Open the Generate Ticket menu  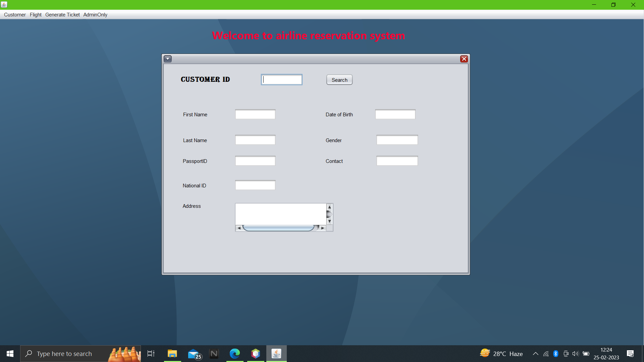coord(62,14)
